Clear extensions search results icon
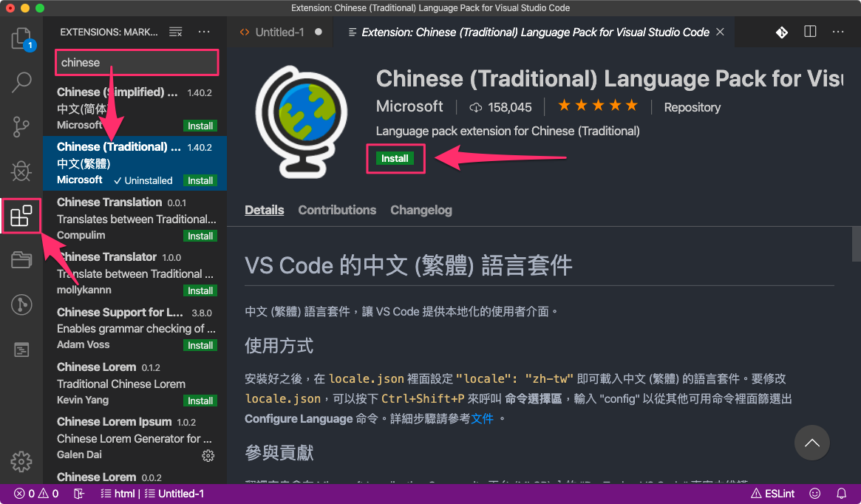The height and width of the screenshot is (504, 861). pyautogui.click(x=175, y=32)
